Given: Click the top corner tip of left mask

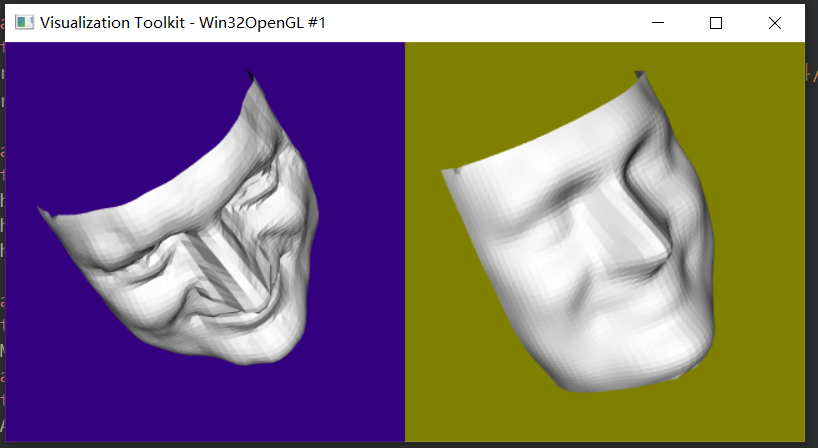Looking at the screenshot, I should pos(249,74).
